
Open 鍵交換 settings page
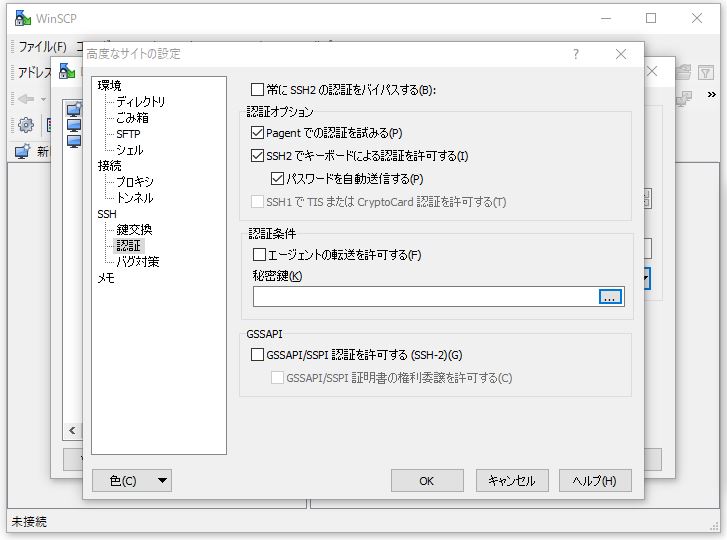[x=134, y=229]
